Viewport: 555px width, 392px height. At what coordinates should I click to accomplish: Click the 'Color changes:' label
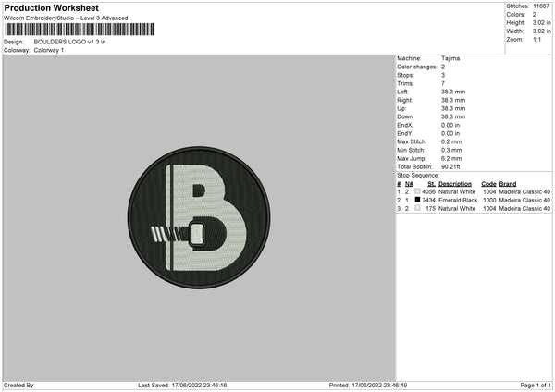pyautogui.click(x=417, y=67)
